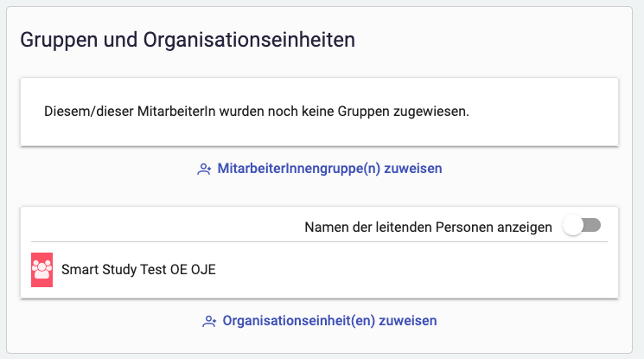Click the add-person icon beside MitarbeiterInnengruppe(n) zuweisen
The width and height of the screenshot is (644, 359).
[204, 170]
